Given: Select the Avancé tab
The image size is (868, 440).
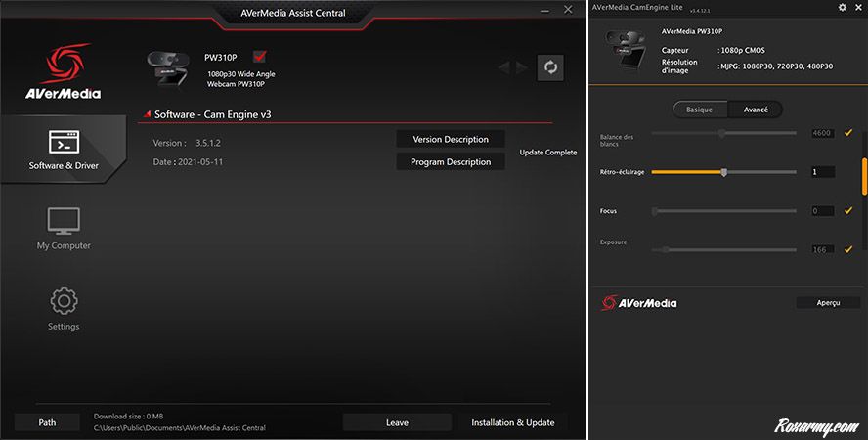Looking at the screenshot, I should pyautogui.click(x=756, y=110).
